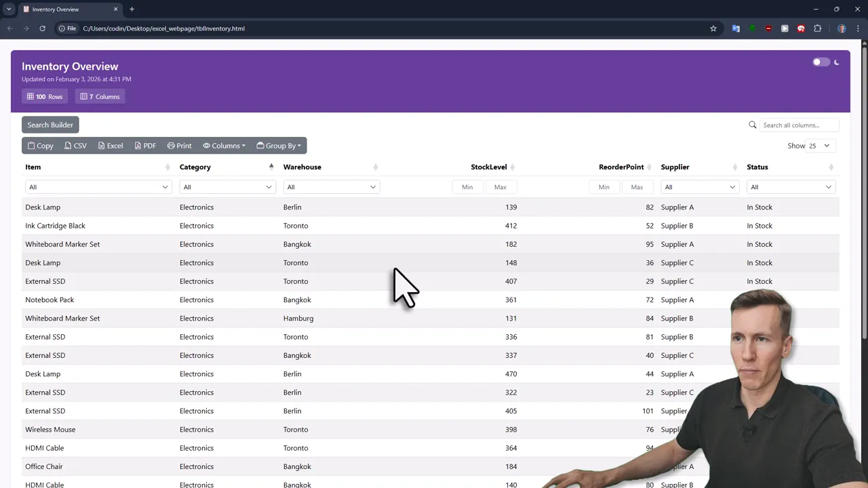Screen dimensions: 868x488
Task: Click the CSV export icon
Action: pos(66,146)
